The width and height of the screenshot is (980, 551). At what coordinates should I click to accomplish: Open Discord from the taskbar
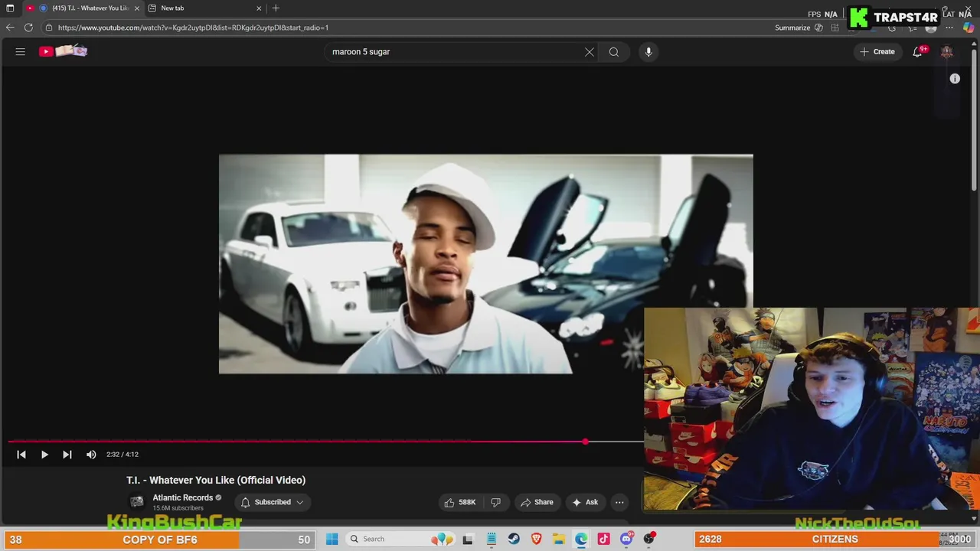626,539
